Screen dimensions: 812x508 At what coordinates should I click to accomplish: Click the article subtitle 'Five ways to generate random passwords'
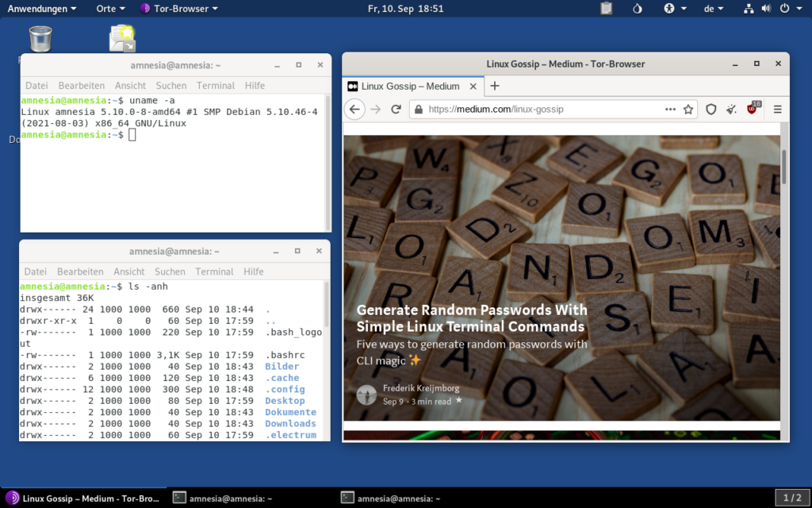pyautogui.click(x=472, y=352)
